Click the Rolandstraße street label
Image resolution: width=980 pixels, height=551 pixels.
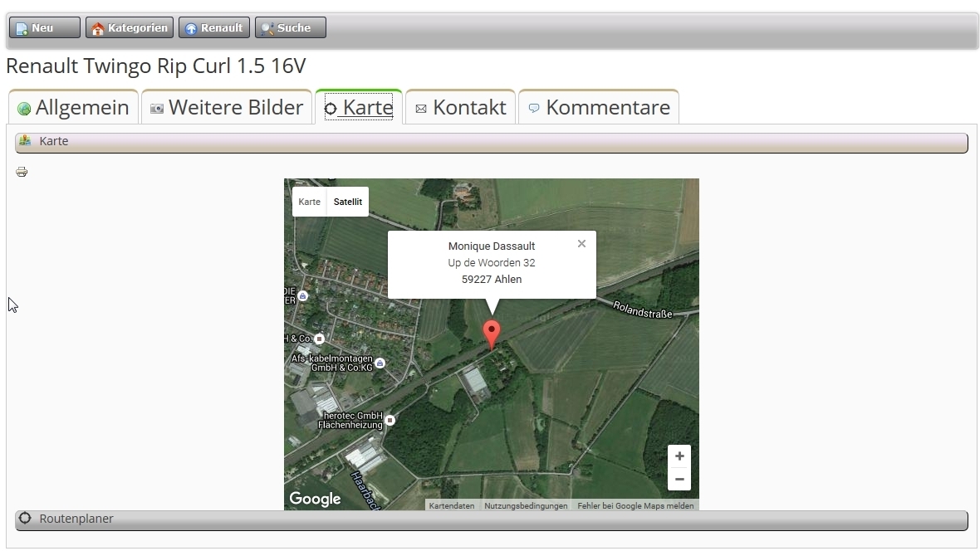pos(643,310)
